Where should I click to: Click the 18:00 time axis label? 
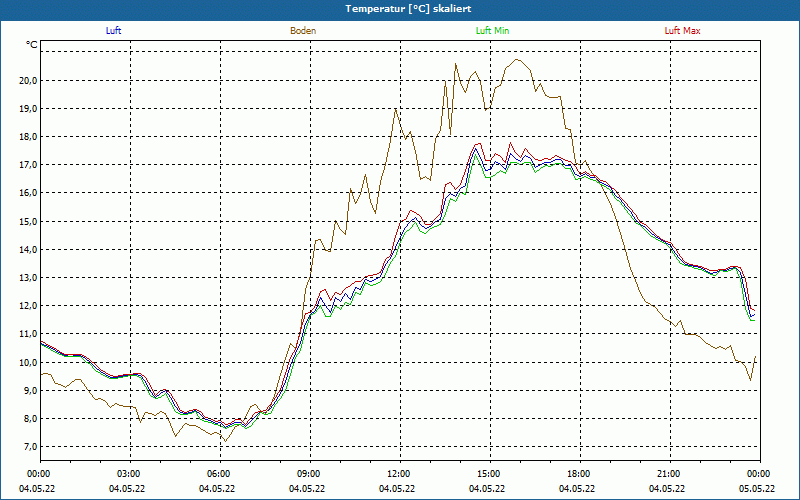coord(577,473)
